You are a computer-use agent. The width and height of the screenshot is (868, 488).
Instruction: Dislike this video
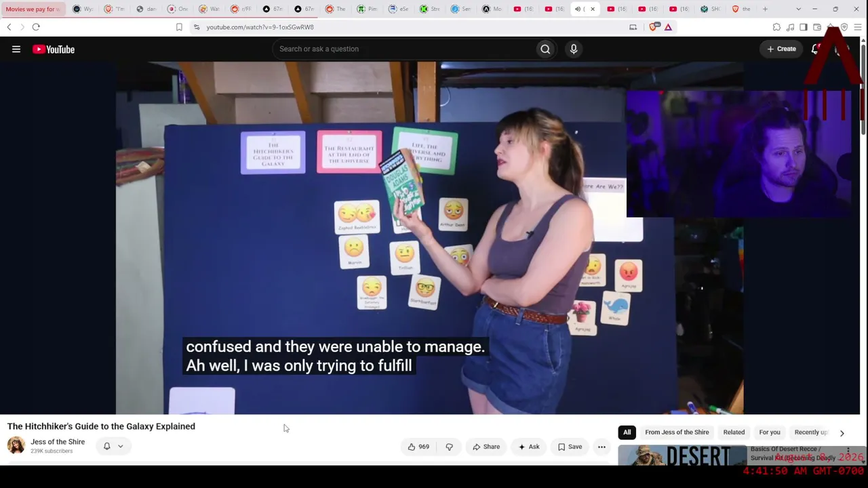(x=449, y=447)
